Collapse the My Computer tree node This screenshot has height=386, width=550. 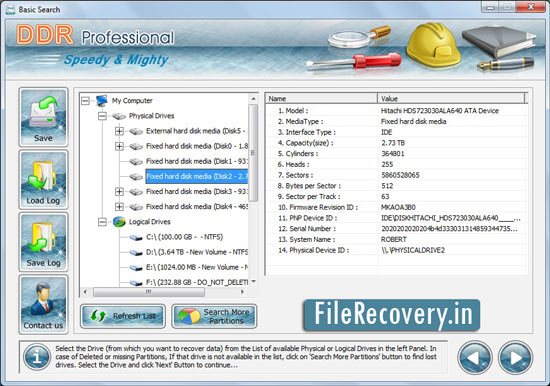coord(85,101)
